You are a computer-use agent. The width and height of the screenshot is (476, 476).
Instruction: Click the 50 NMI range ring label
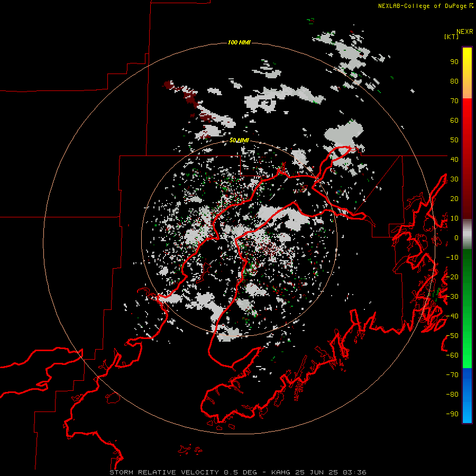pyautogui.click(x=239, y=140)
